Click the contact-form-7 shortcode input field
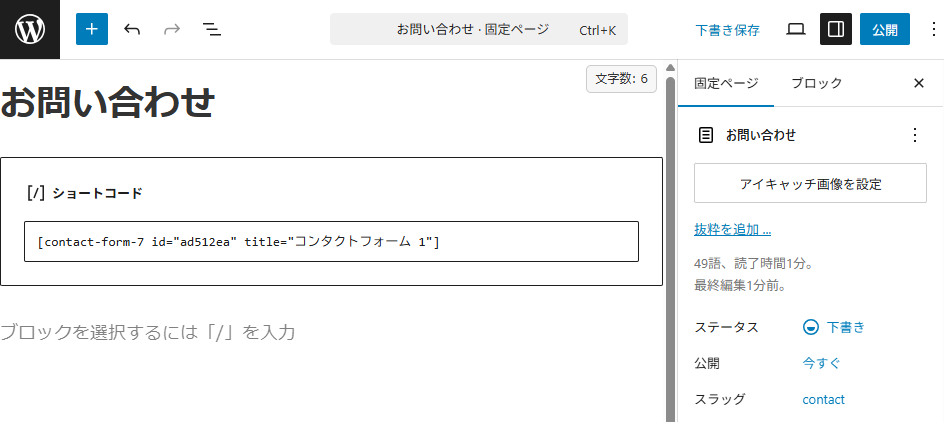This screenshot has height=422, width=944. (x=331, y=241)
